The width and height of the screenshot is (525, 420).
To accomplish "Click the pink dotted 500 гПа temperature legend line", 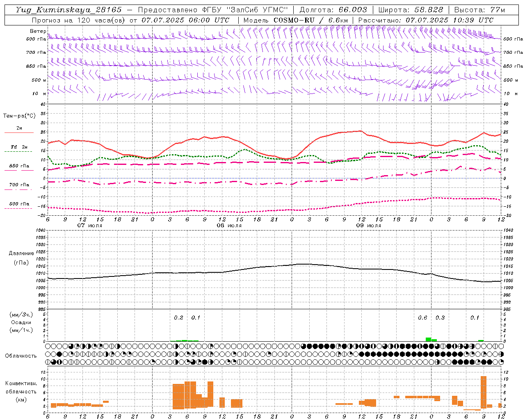I will coord(18,208).
